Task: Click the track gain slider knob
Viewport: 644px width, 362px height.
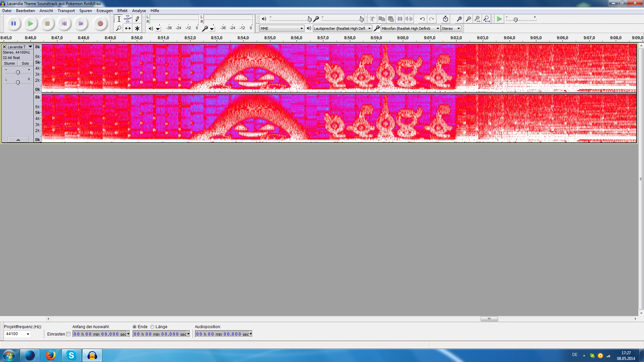Action: click(18, 72)
